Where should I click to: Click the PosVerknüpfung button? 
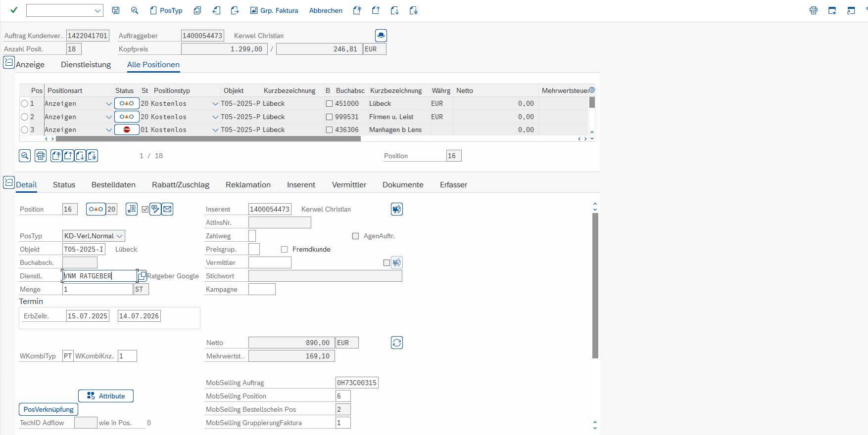(x=48, y=409)
